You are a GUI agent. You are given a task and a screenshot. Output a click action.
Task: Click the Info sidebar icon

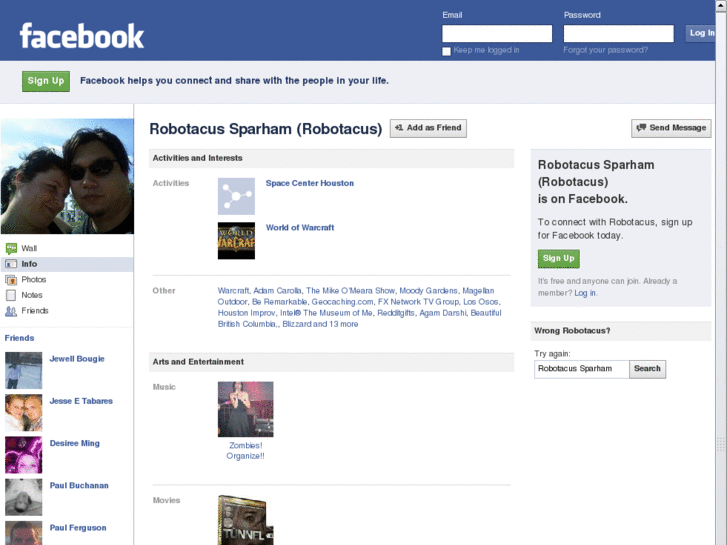[11, 264]
